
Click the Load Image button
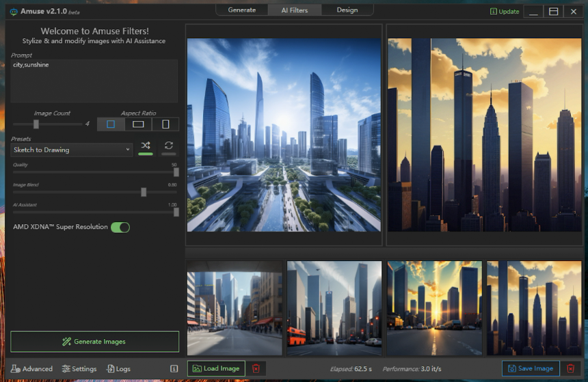(216, 368)
